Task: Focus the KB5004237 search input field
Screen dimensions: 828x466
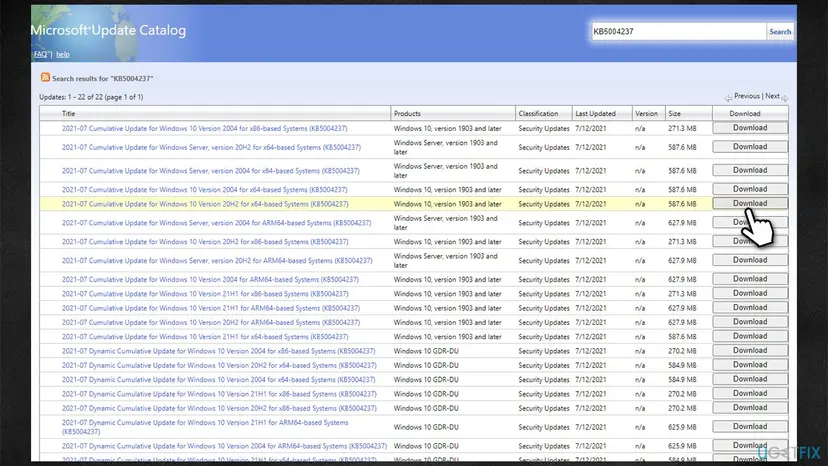Action: [x=679, y=31]
